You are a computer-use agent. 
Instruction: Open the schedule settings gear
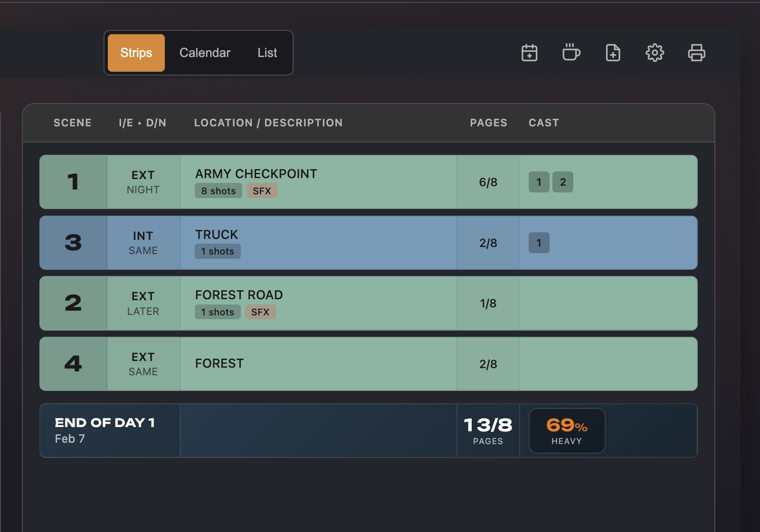pos(655,53)
